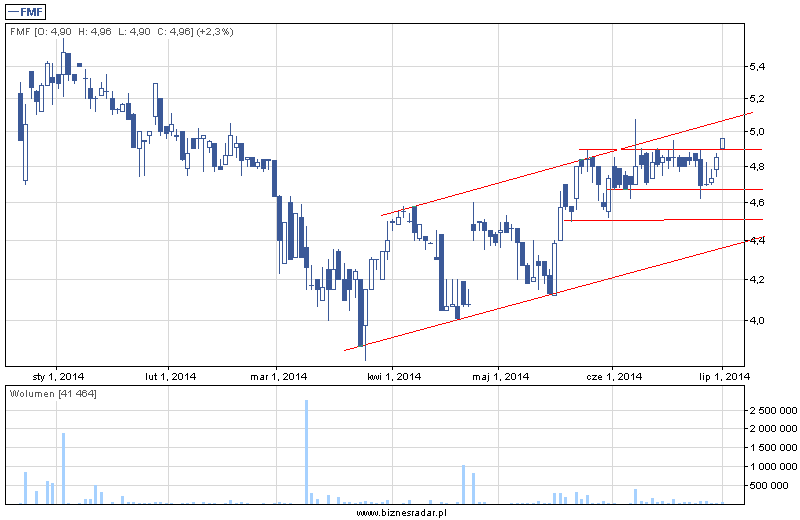Click the 500 000 volume axis value
Screen dimensions: 800x520
point(769,485)
